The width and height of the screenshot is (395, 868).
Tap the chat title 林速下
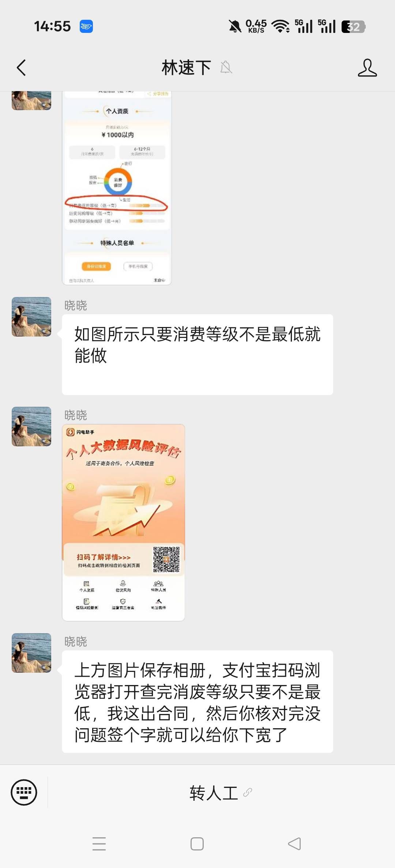[x=187, y=68]
